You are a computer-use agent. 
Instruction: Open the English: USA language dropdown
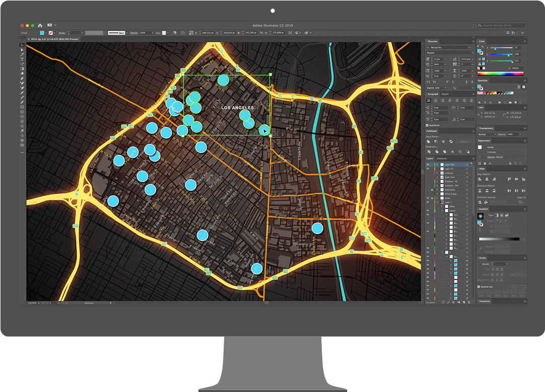[x=437, y=88]
